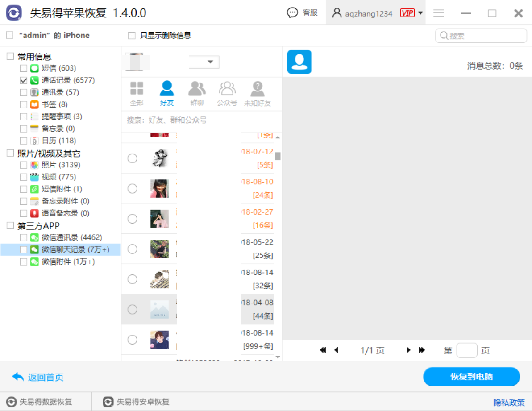This screenshot has height=411, width=532.
Task: Click the 通话记录 phone icon
Action: pyautogui.click(x=34, y=80)
